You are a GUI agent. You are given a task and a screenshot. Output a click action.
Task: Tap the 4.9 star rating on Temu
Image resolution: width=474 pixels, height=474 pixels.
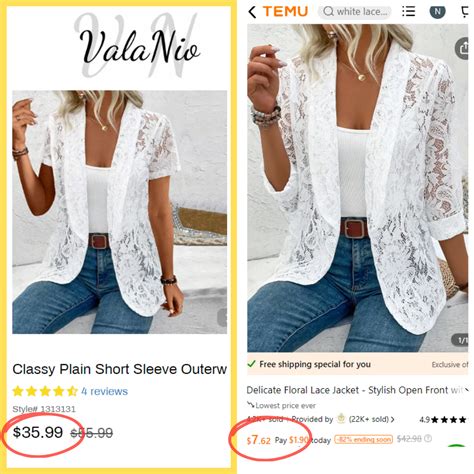point(443,419)
